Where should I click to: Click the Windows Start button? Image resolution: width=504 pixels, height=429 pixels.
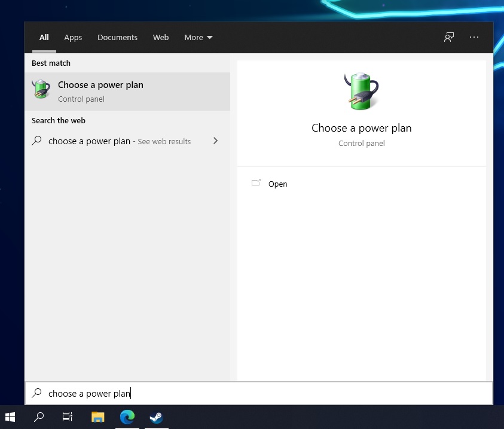click(x=10, y=417)
